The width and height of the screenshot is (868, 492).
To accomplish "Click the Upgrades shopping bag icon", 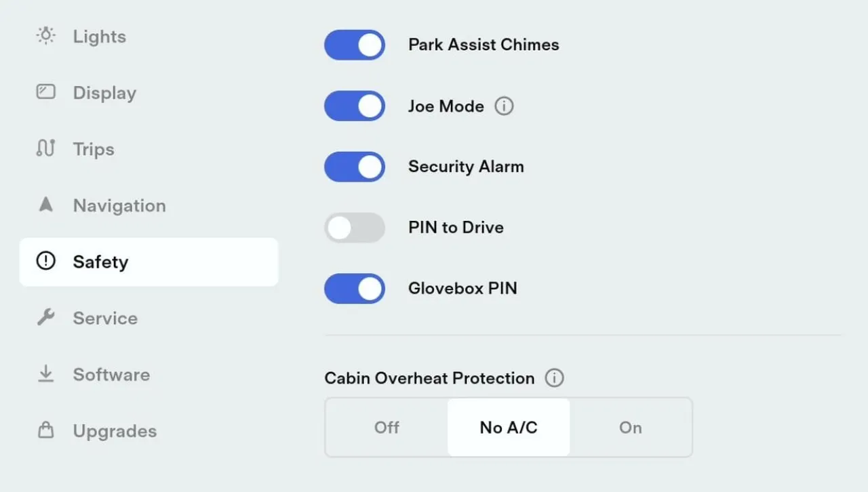I will [45, 430].
